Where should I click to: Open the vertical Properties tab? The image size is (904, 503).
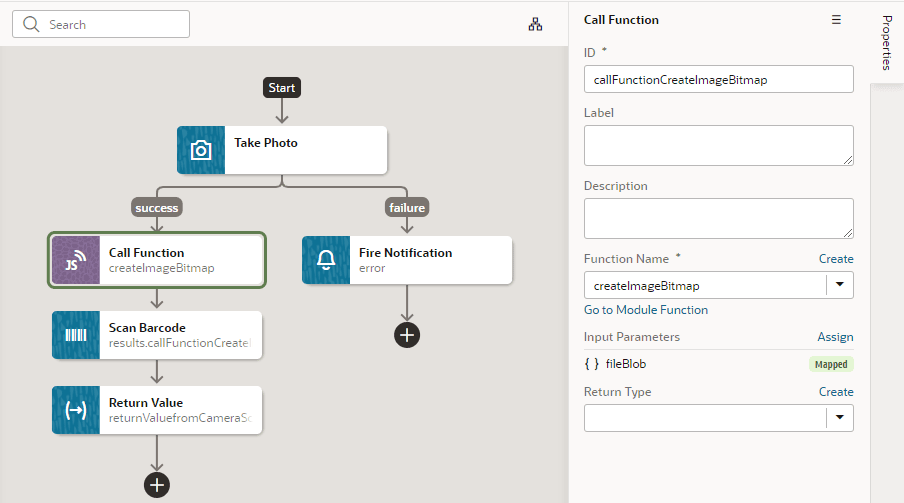[887, 43]
